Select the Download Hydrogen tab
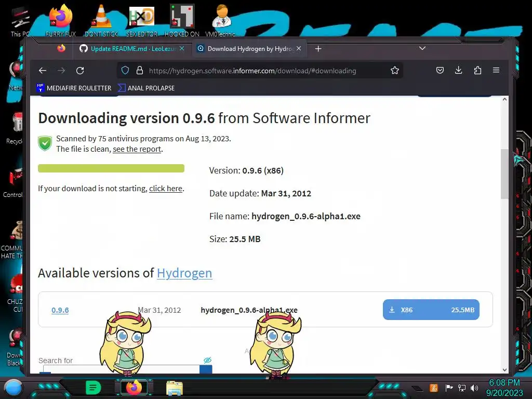 pyautogui.click(x=250, y=48)
